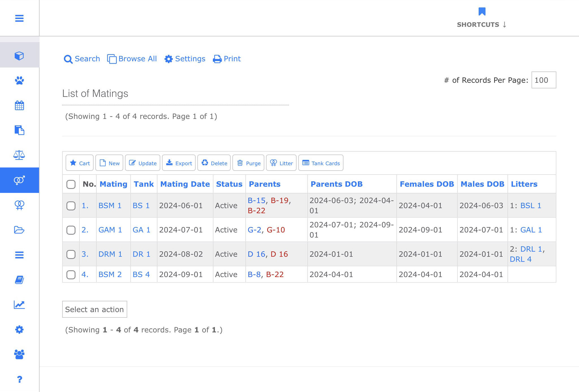Screen dimensions: 579x392
Task: Toggle the select-all checkbox in header
Action: point(71,184)
